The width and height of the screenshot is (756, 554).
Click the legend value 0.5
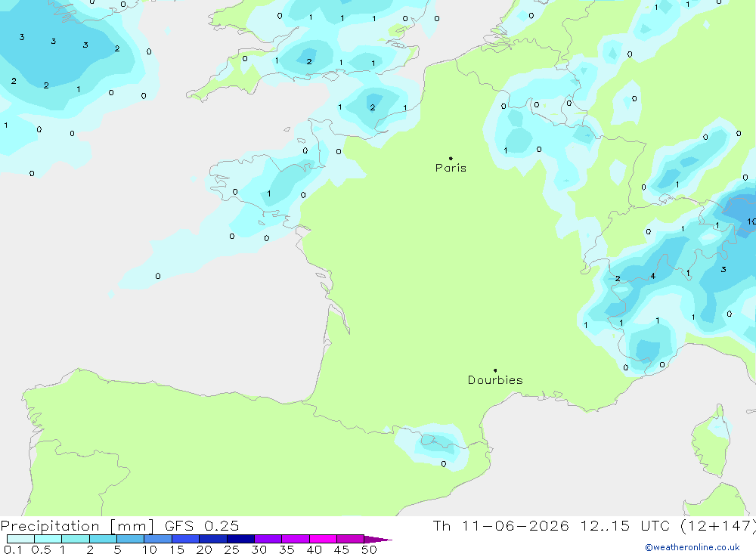[41, 549]
